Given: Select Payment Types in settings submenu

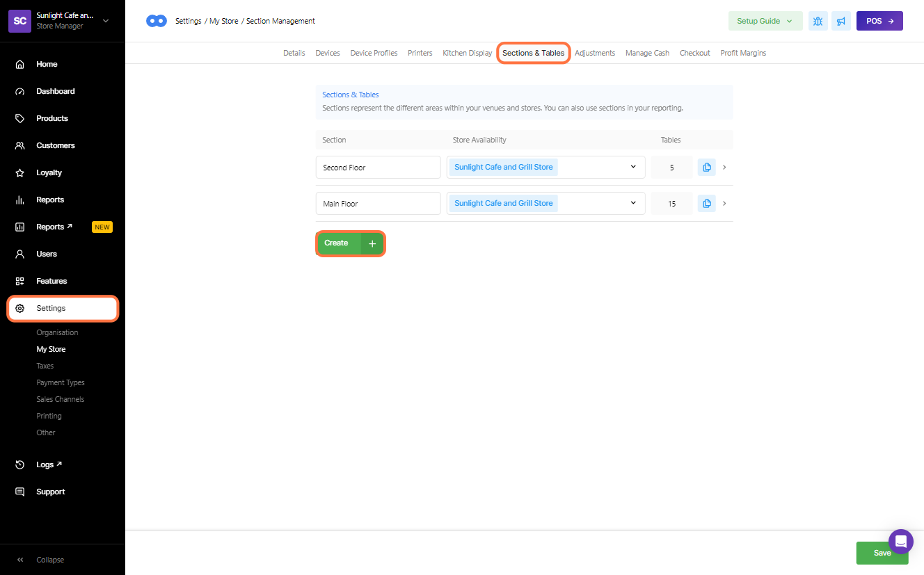Looking at the screenshot, I should (61, 382).
